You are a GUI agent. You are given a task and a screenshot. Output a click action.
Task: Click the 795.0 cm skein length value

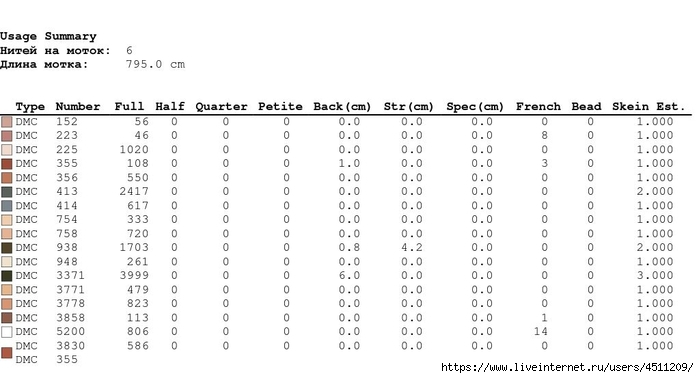[155, 64]
